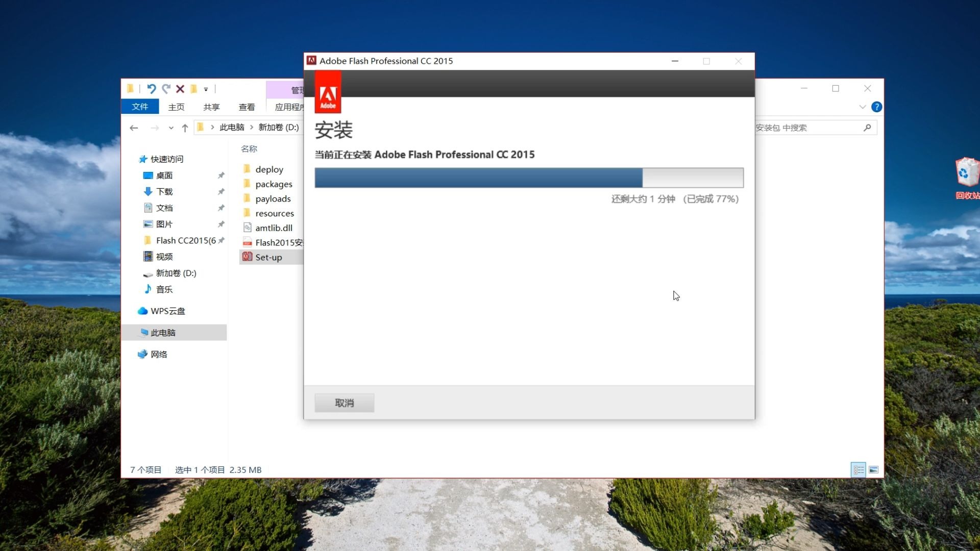Click the pin icon next to 桌面
This screenshot has height=551, width=980.
(x=221, y=176)
